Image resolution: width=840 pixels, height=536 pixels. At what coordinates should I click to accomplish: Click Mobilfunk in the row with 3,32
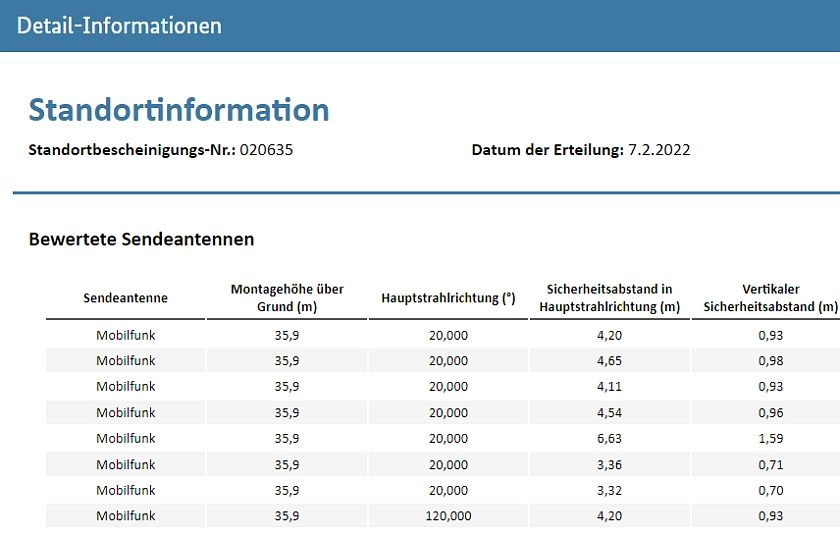[x=125, y=490]
